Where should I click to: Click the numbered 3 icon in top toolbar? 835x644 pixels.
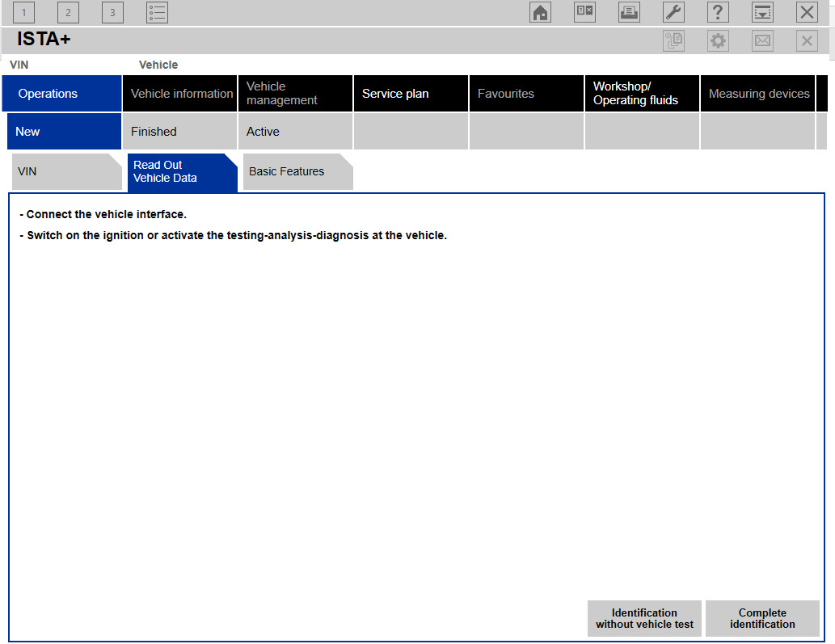tap(112, 12)
